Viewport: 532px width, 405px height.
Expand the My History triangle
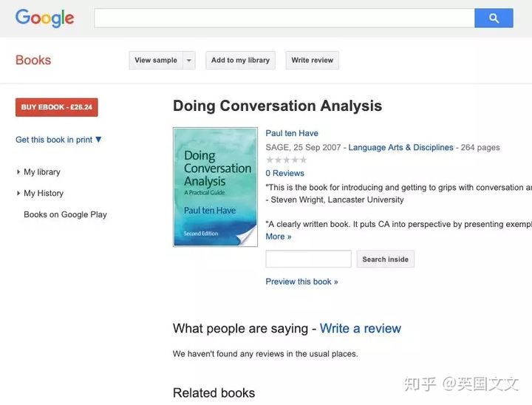tap(18, 193)
